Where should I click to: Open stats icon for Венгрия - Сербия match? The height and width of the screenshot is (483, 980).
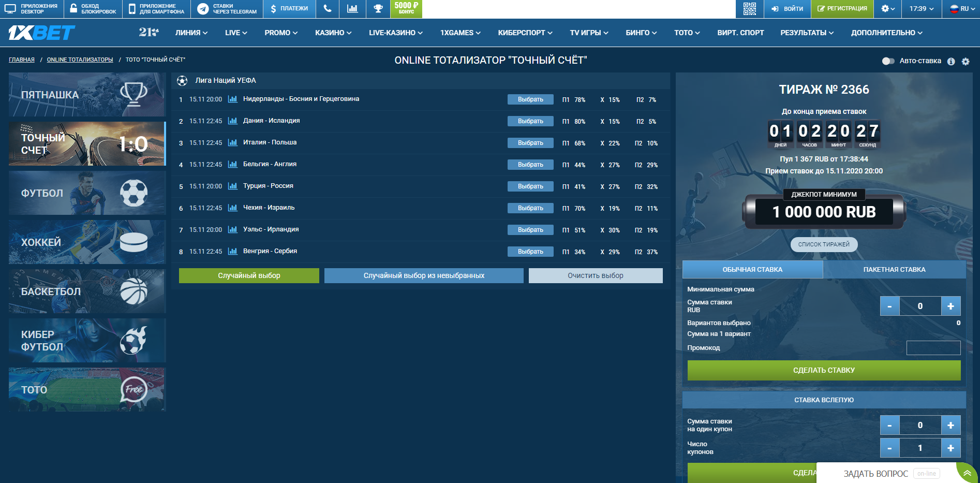(233, 251)
